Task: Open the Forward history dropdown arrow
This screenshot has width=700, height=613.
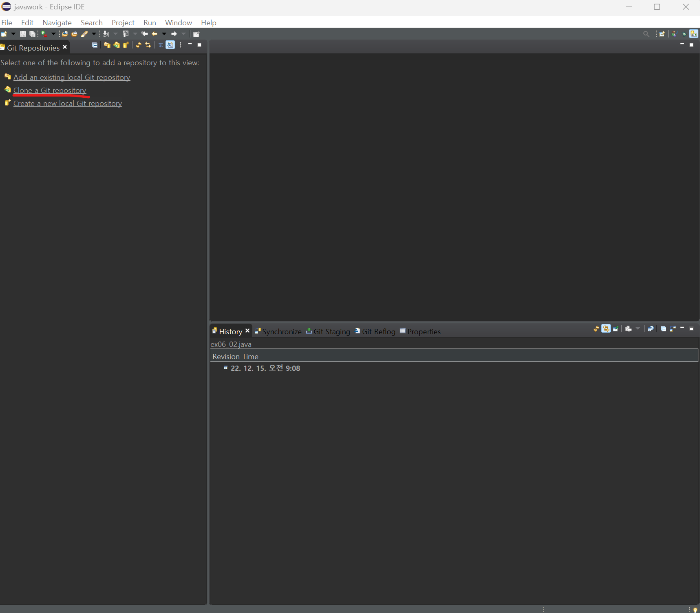Action: click(183, 34)
